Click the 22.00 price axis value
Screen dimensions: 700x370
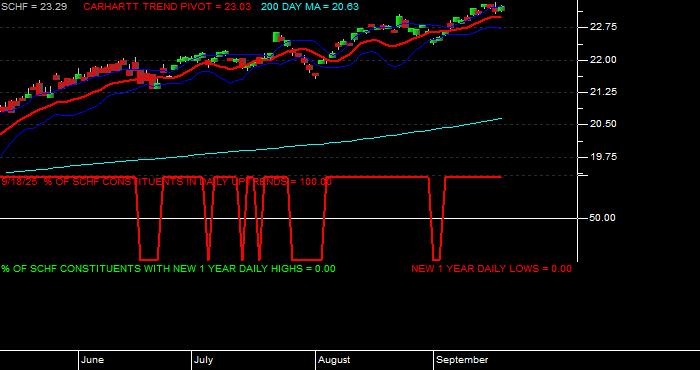(604, 60)
